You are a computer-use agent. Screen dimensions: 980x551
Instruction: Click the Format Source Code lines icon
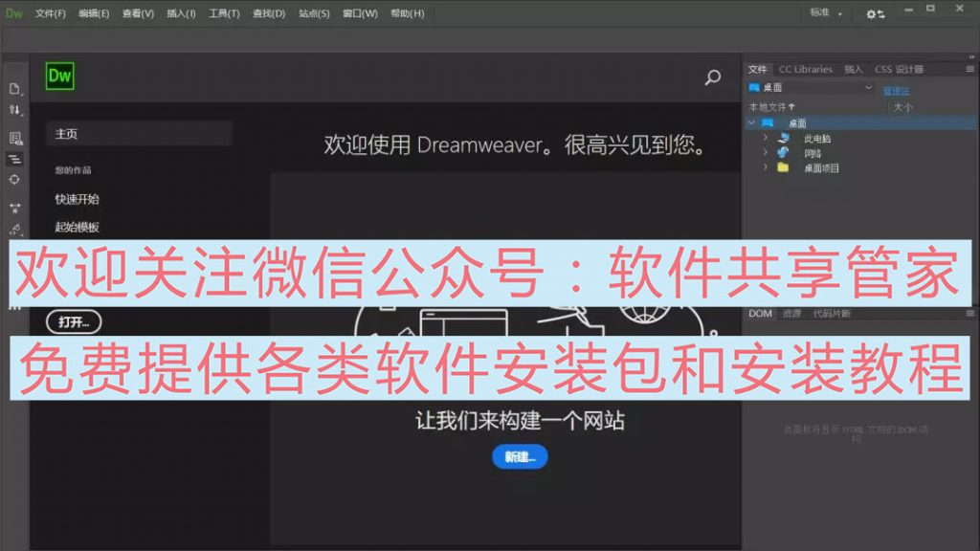click(x=15, y=160)
